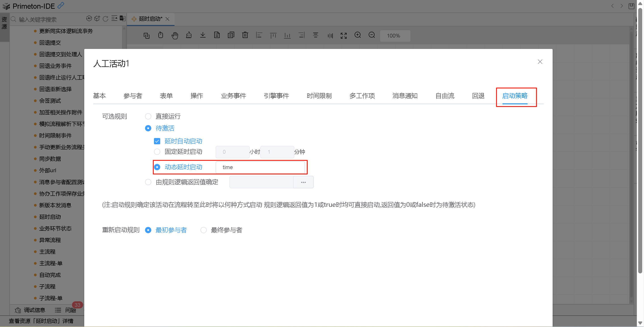Open the 100% zoom level box
The image size is (644, 327).
395,36
